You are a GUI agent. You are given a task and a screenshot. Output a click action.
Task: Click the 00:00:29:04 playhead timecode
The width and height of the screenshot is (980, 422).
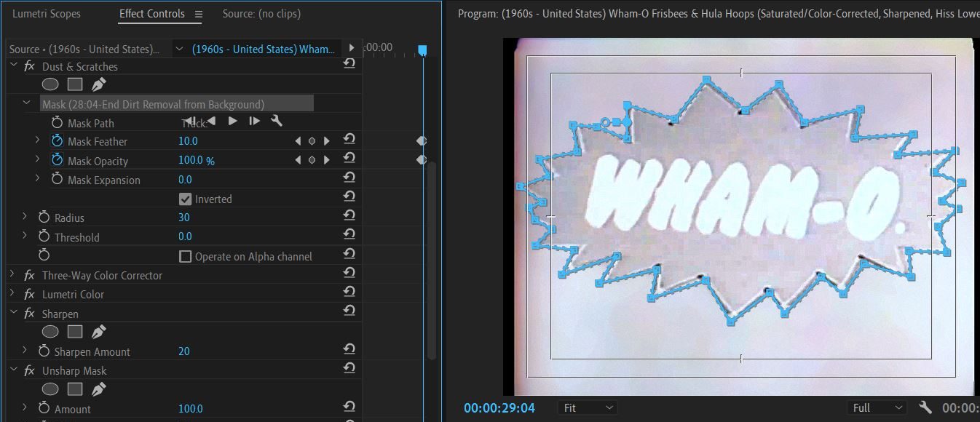(x=499, y=407)
